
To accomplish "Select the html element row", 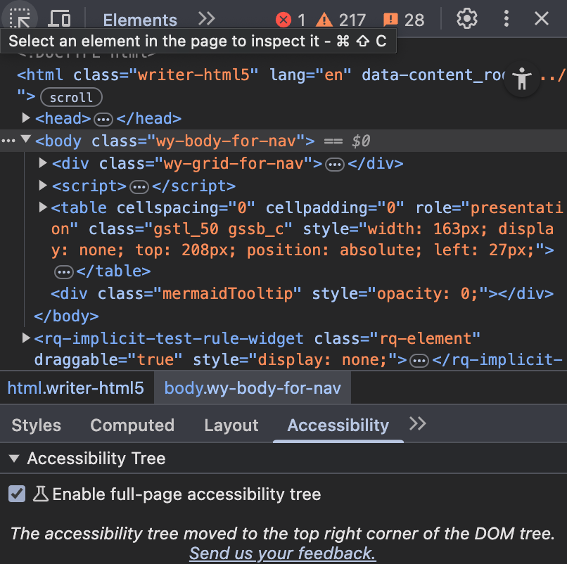I will [283, 85].
